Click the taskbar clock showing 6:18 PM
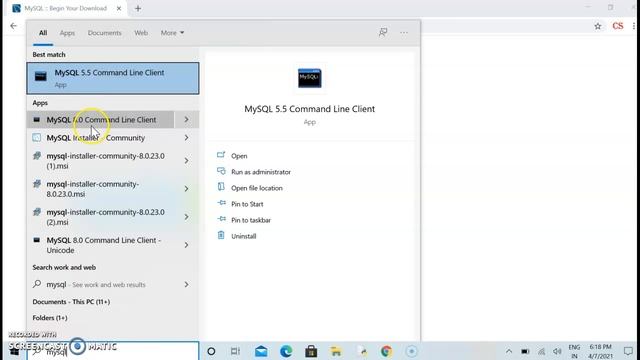 [600, 351]
